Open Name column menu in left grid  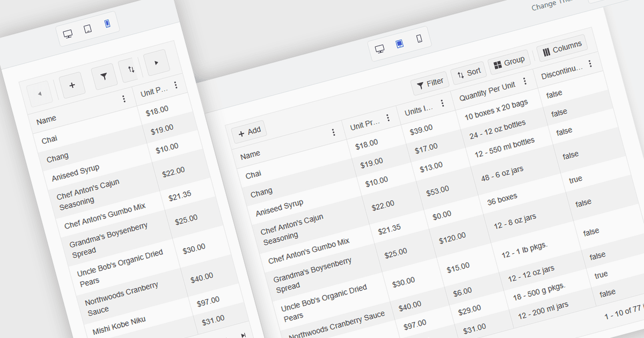click(124, 99)
